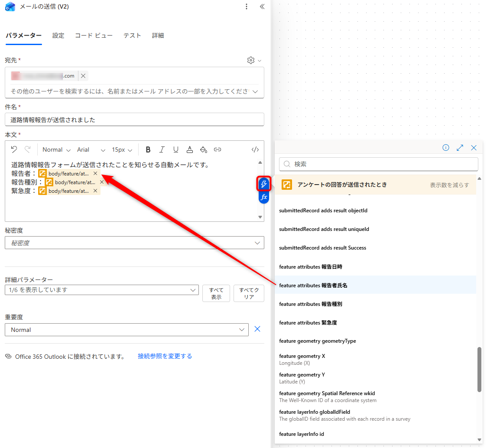The width and height of the screenshot is (487, 448).
Task: Toggle underline formatting in body
Action: pyautogui.click(x=176, y=149)
